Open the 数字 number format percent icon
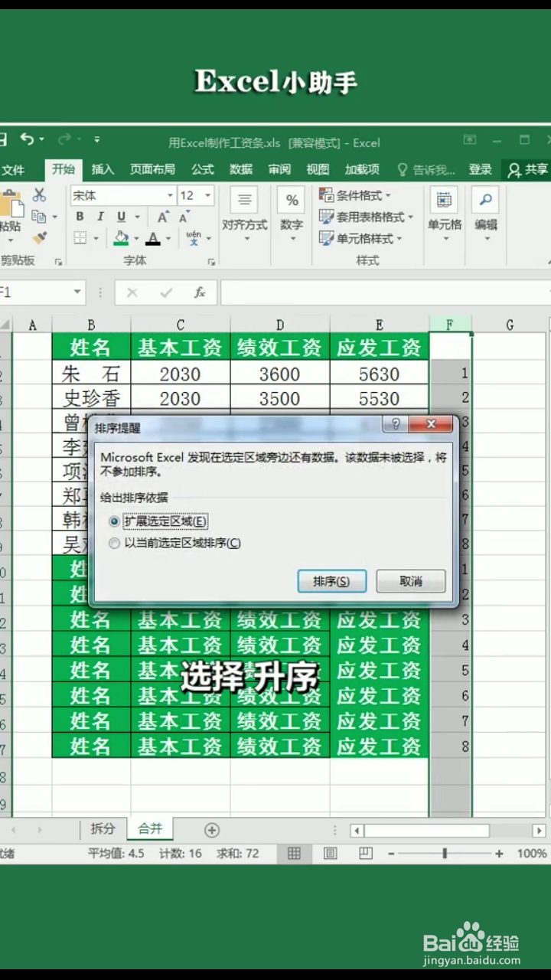 [x=292, y=201]
